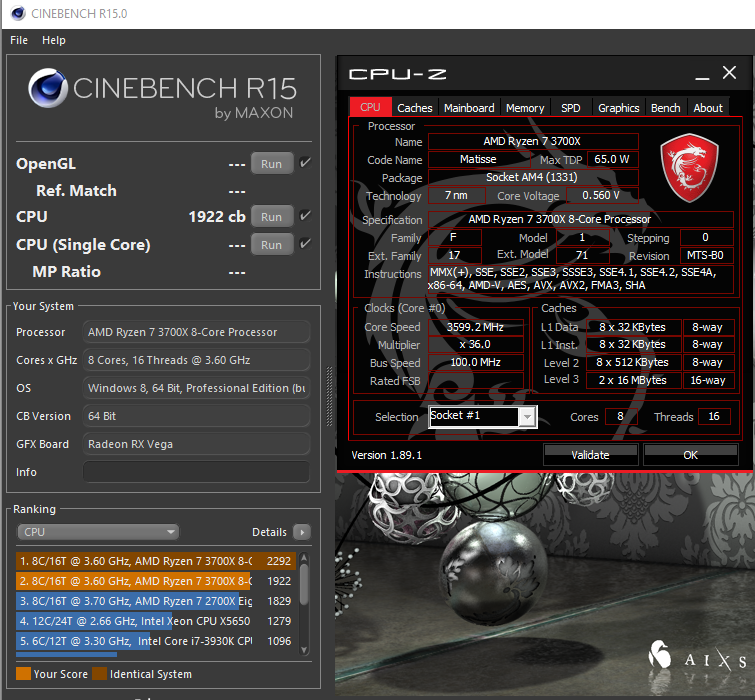This screenshot has height=700, width=755.
Task: Click Cores x GHz field in Your System
Action: (x=196, y=360)
